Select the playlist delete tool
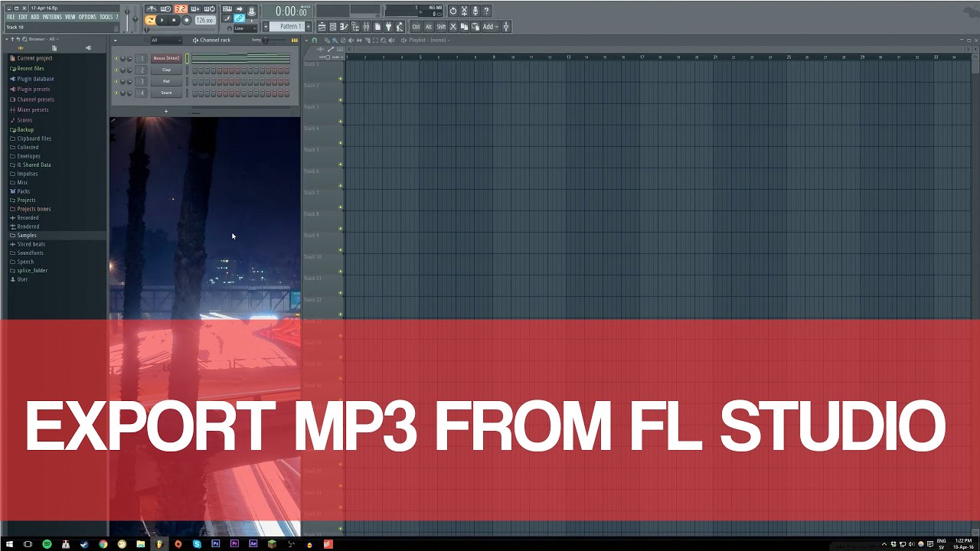Viewport: 980px width, 551px height. tap(343, 40)
